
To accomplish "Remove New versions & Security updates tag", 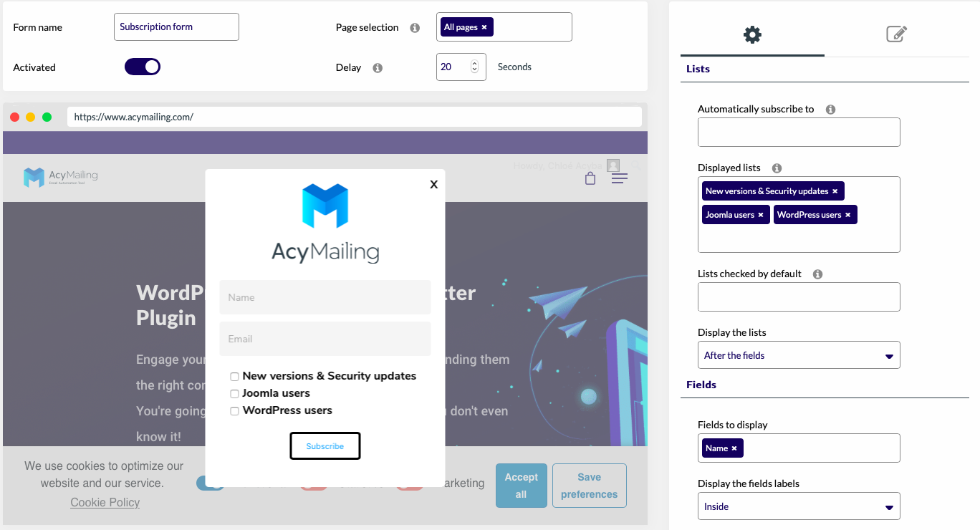I will (x=835, y=191).
